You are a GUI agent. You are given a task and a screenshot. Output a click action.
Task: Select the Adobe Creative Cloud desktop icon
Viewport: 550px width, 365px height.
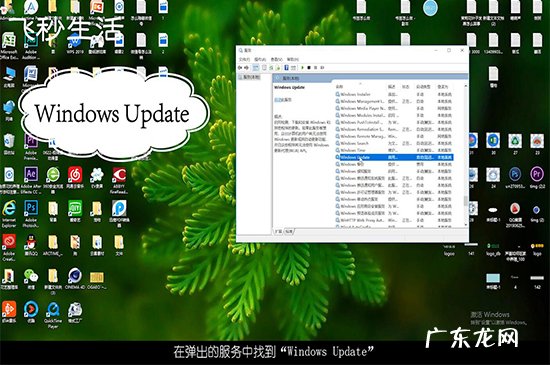(9, 248)
